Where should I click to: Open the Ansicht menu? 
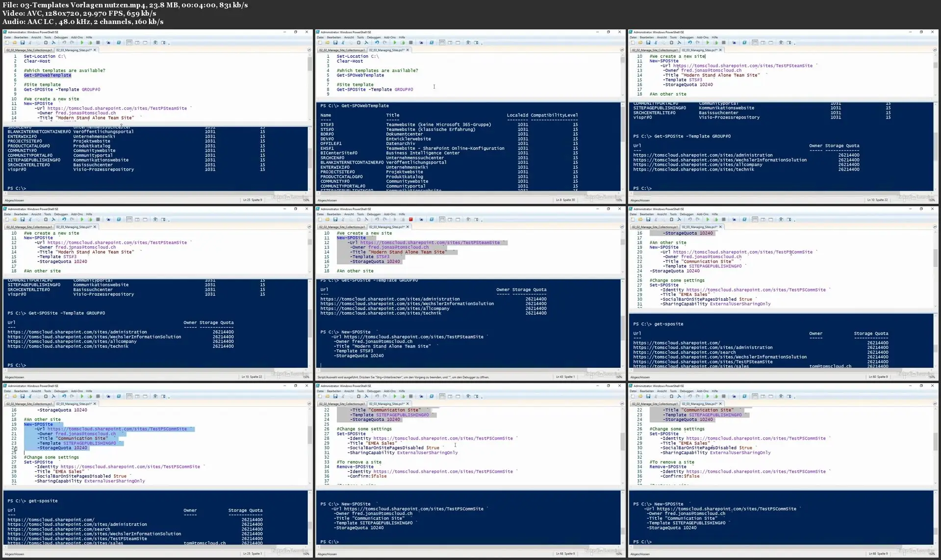point(35,37)
